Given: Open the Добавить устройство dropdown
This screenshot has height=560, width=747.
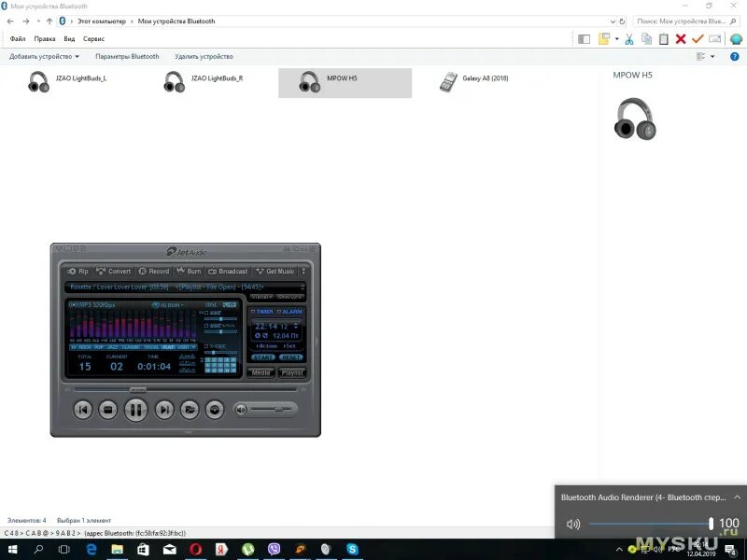Looking at the screenshot, I should (44, 57).
